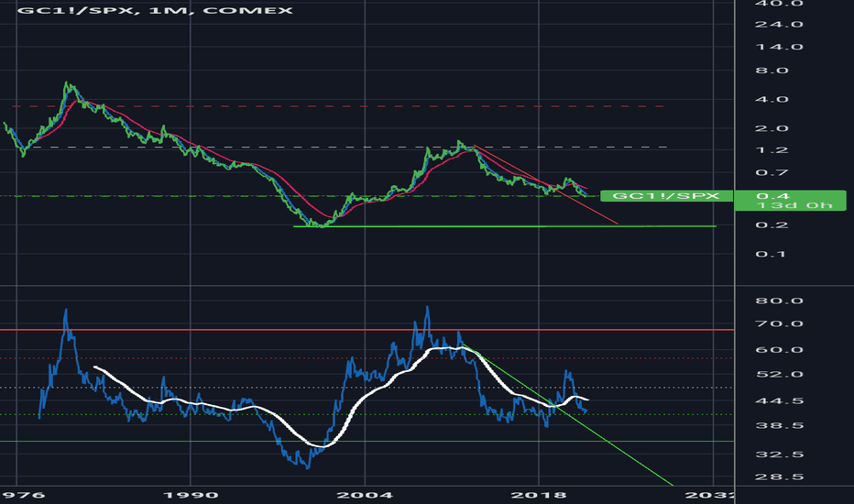
Task: Click the 2004 date label on time axis
Action: [x=365, y=495]
